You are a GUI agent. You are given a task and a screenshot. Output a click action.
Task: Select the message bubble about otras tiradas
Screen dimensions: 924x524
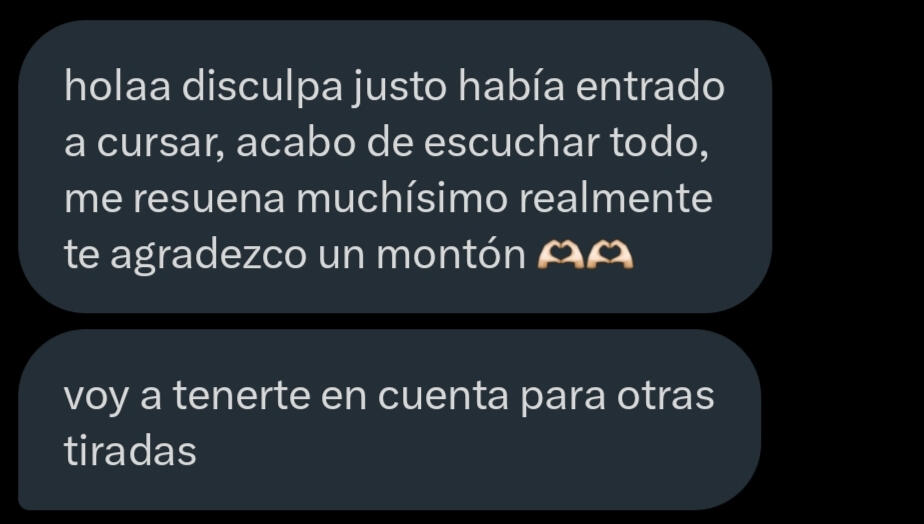(x=389, y=420)
